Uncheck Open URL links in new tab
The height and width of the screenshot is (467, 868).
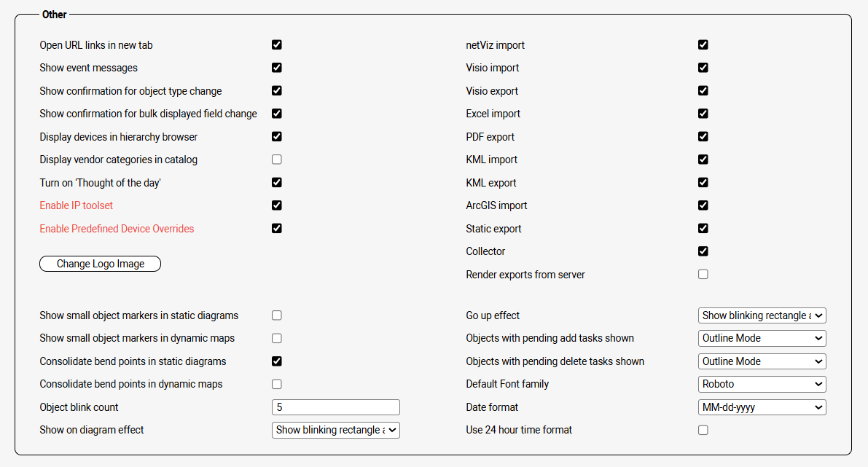[x=277, y=44]
